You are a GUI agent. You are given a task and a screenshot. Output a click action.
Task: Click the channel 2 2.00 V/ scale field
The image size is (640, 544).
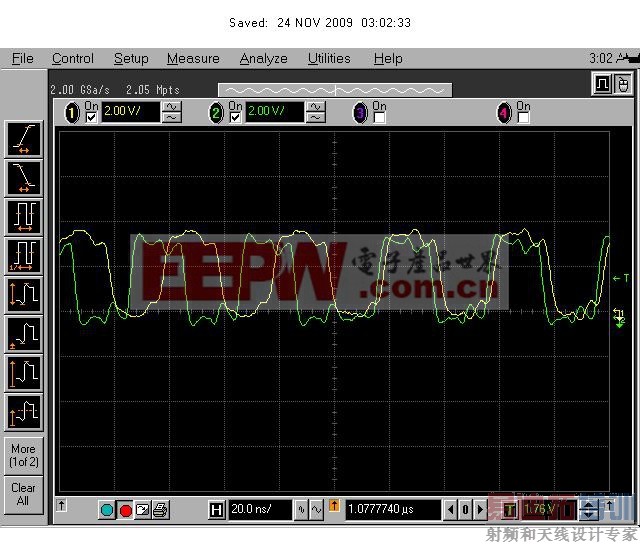(x=274, y=112)
